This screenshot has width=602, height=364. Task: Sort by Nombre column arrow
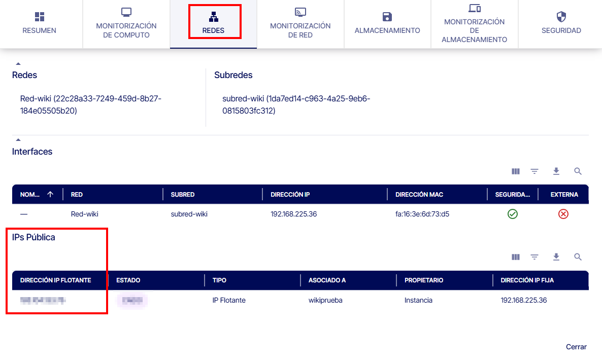(x=50, y=194)
